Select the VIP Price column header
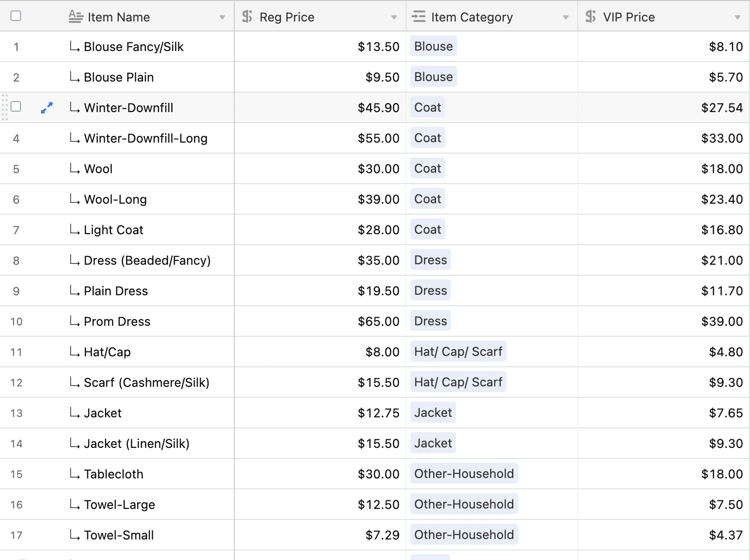 (x=664, y=16)
